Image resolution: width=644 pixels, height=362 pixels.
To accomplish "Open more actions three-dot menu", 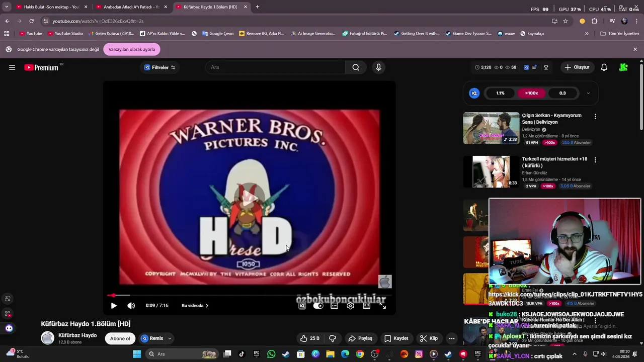I will (452, 338).
